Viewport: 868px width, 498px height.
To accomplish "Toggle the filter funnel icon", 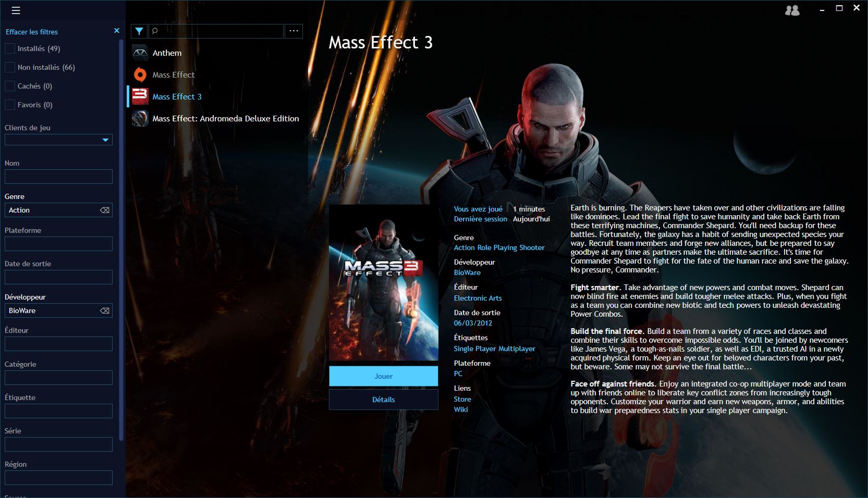I will tap(139, 31).
